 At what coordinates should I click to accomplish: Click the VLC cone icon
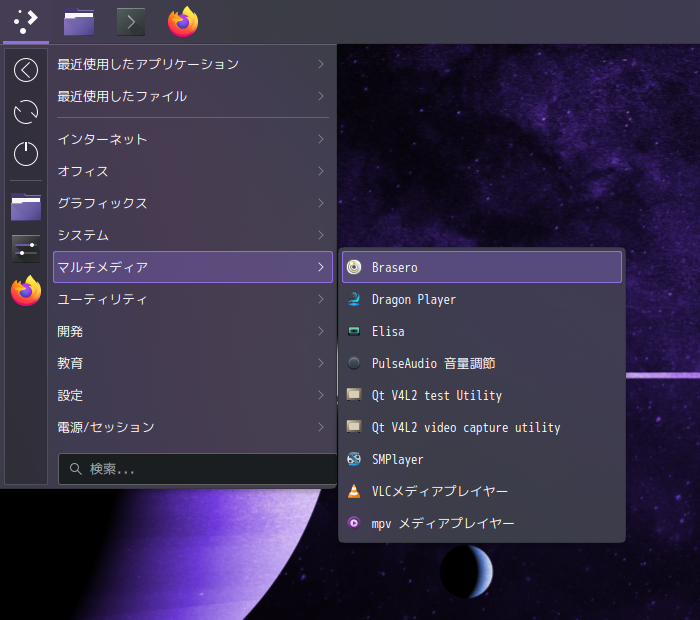point(354,491)
